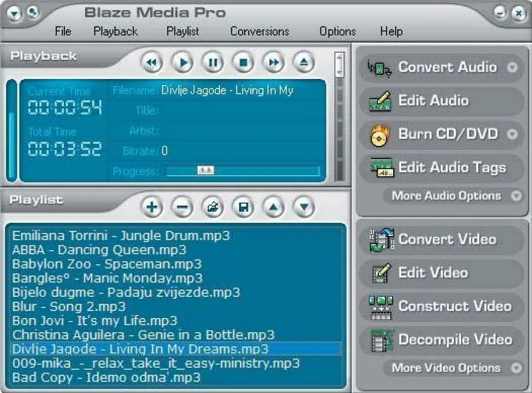
Task: Add a file with the plus icon
Action: [152, 207]
